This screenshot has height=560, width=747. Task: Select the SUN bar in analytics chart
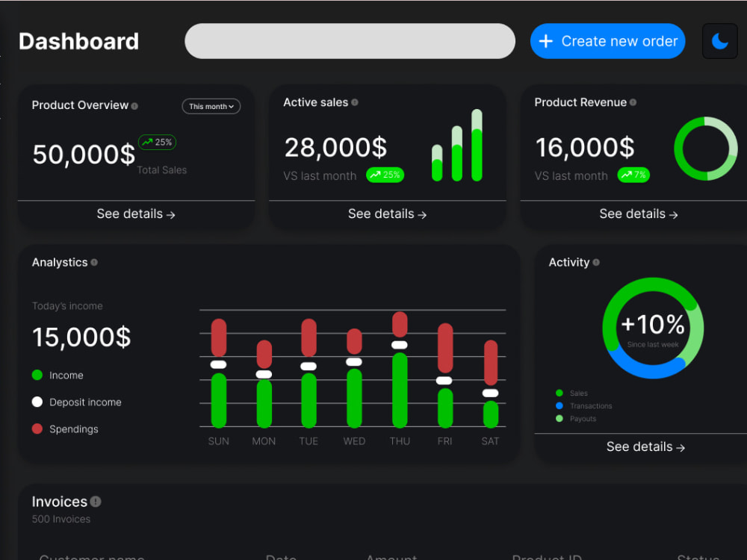[x=219, y=373]
